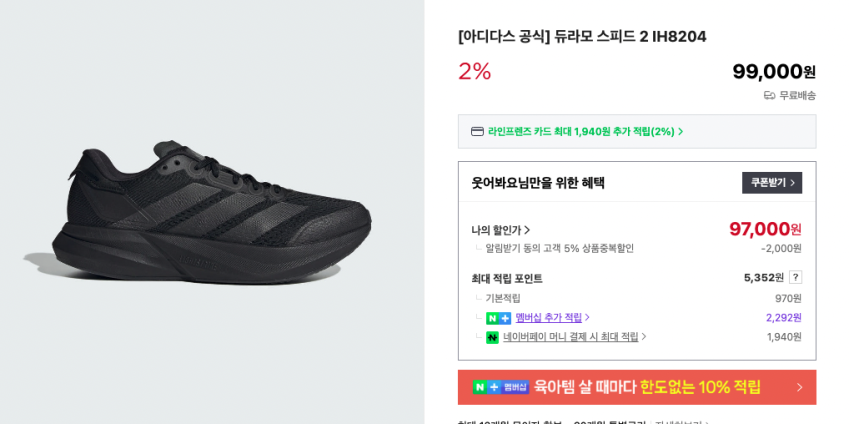Click the 2% discount rate
Image resolution: width=849 pixels, height=424 pixels.
[475, 71]
